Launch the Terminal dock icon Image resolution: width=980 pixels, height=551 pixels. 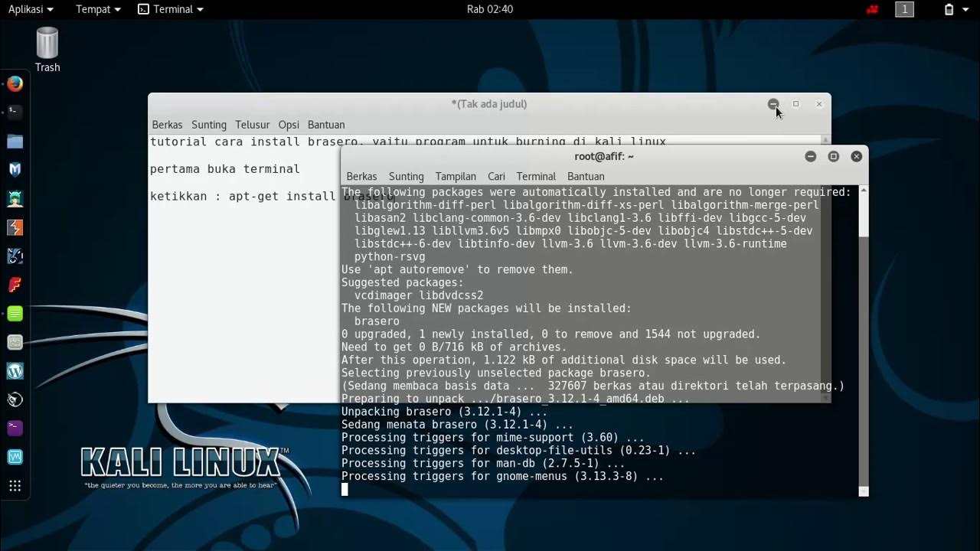point(15,112)
